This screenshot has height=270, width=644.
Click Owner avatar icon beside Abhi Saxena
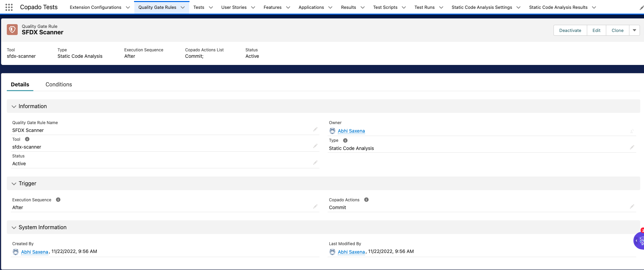click(x=332, y=131)
